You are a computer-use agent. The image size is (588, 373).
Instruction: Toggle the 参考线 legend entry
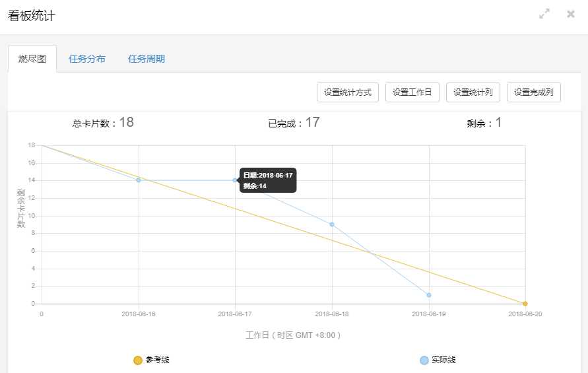point(152,360)
